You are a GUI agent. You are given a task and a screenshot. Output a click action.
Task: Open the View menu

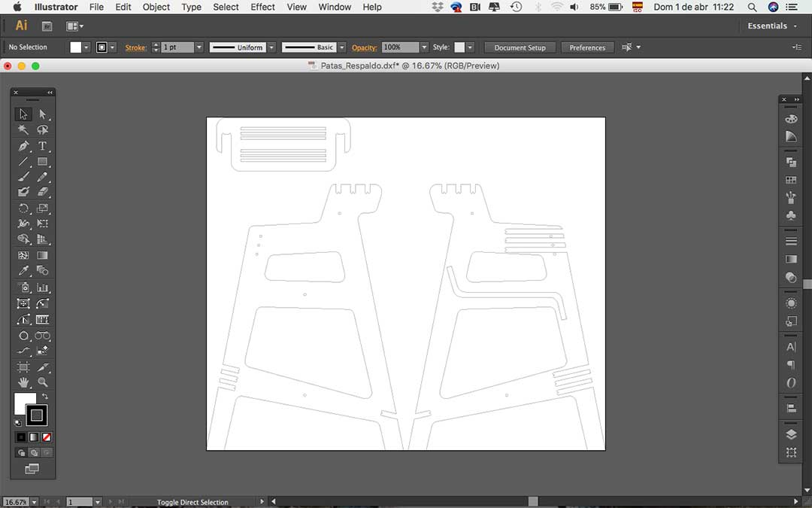(297, 7)
